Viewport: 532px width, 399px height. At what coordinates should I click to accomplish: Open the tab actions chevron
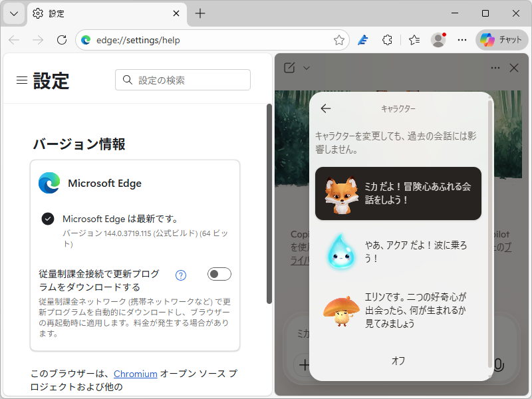point(13,13)
